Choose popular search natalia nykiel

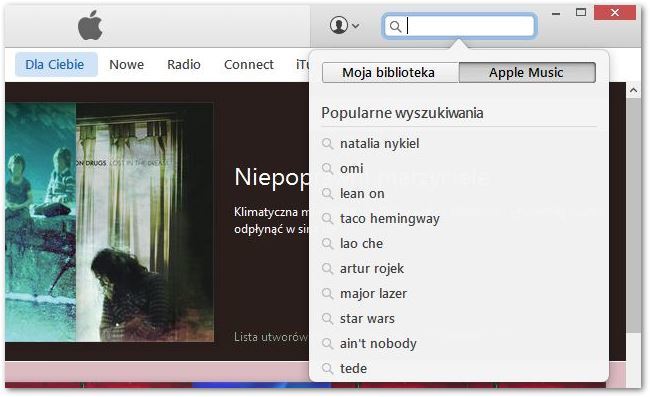pos(379,143)
